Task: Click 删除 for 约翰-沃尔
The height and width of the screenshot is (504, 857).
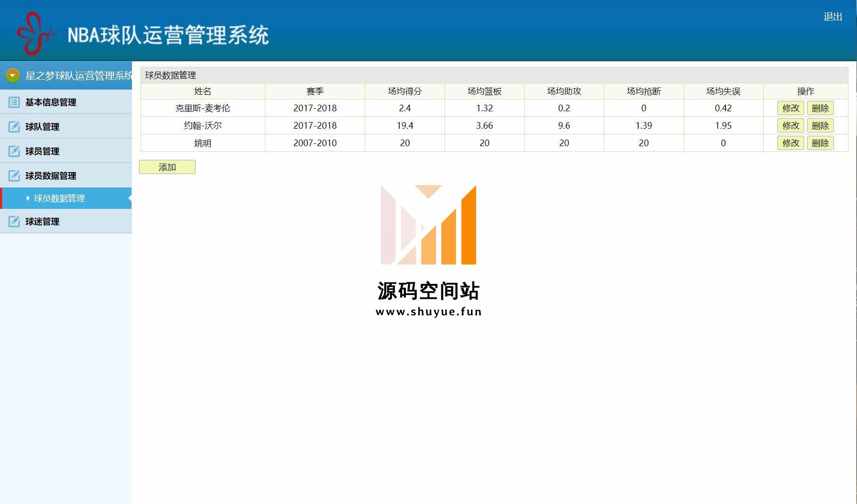Action: [820, 126]
